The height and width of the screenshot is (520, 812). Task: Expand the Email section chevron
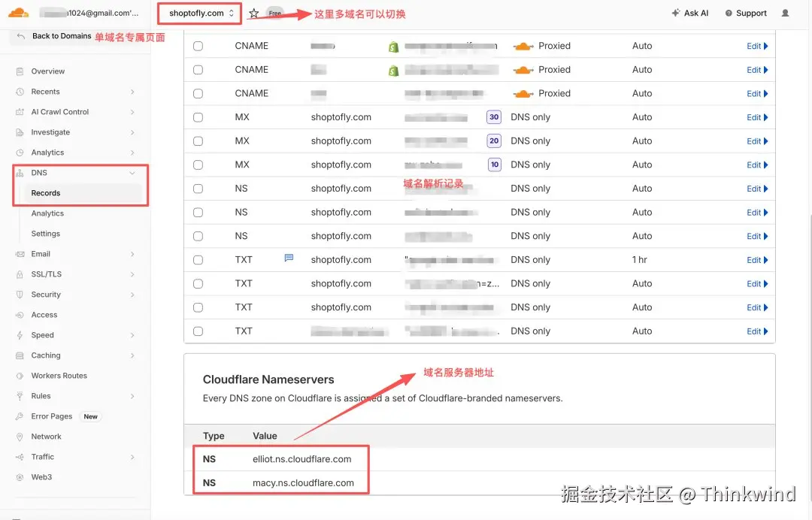132,254
